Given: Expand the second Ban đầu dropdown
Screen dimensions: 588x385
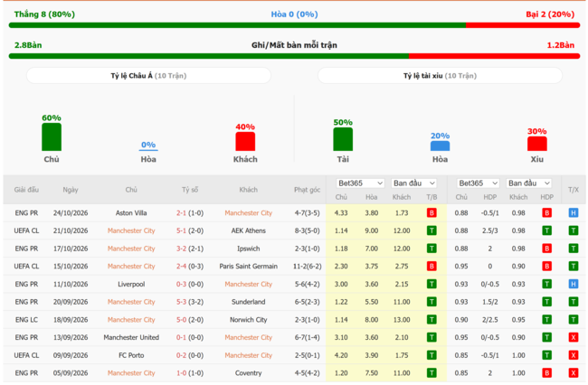Looking at the screenshot, I should [x=529, y=183].
